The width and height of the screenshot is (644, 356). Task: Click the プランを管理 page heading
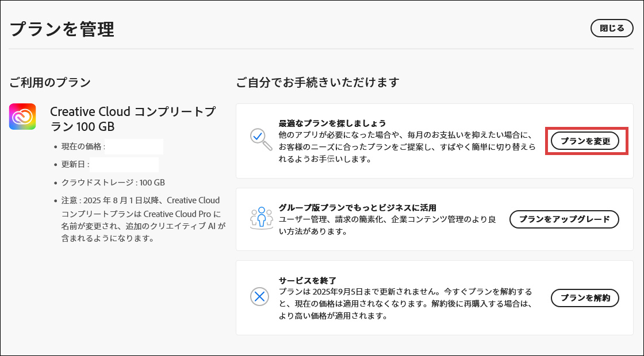pyautogui.click(x=62, y=29)
